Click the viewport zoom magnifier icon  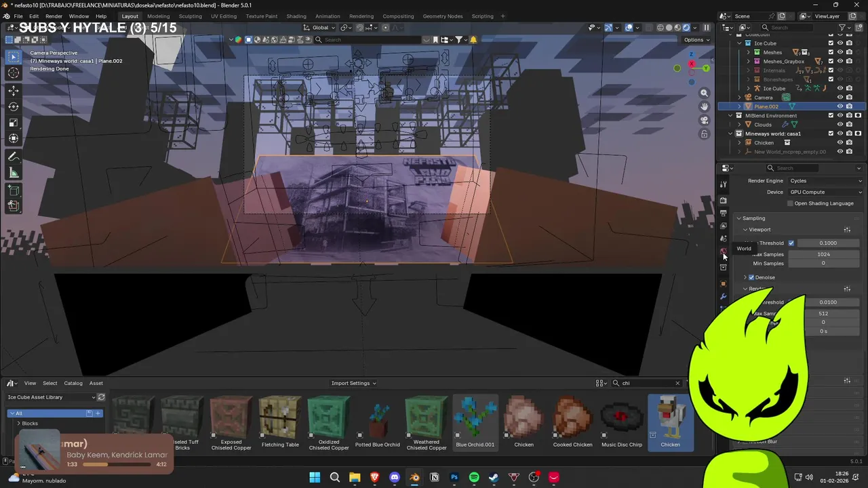pyautogui.click(x=704, y=93)
